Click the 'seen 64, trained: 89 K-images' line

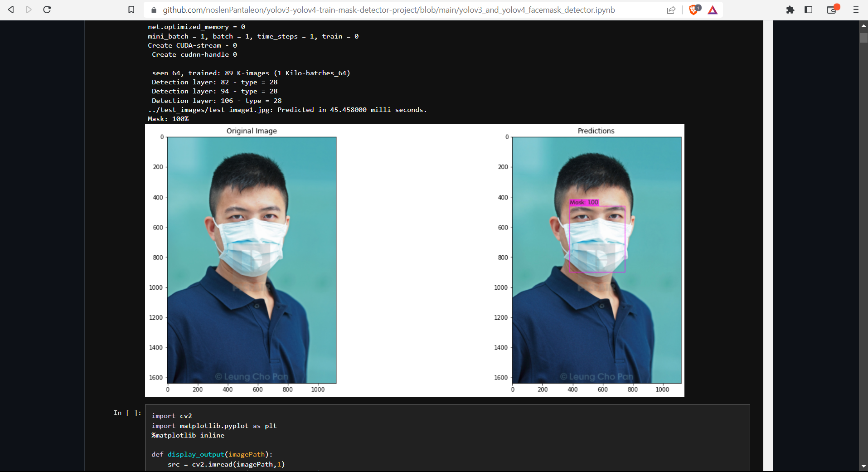(251, 73)
